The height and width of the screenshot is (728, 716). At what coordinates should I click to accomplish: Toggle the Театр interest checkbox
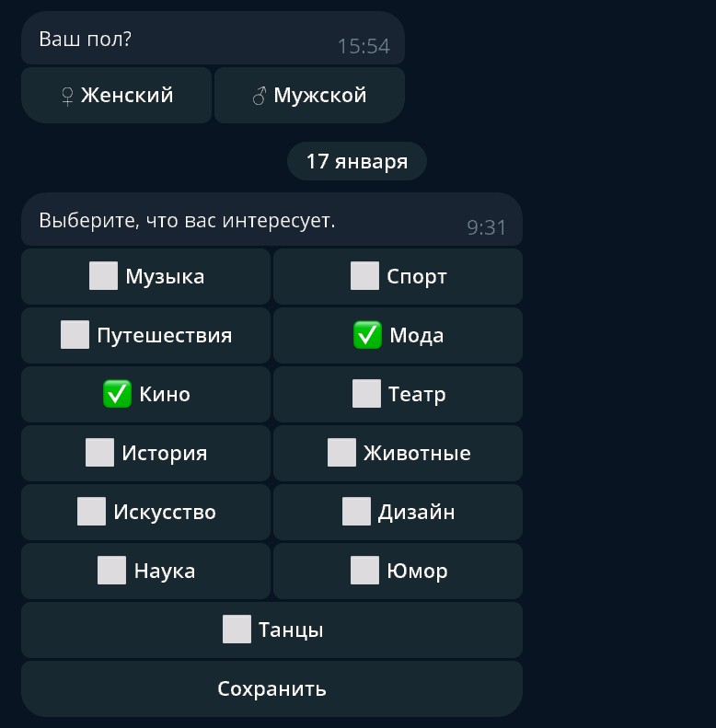367,394
